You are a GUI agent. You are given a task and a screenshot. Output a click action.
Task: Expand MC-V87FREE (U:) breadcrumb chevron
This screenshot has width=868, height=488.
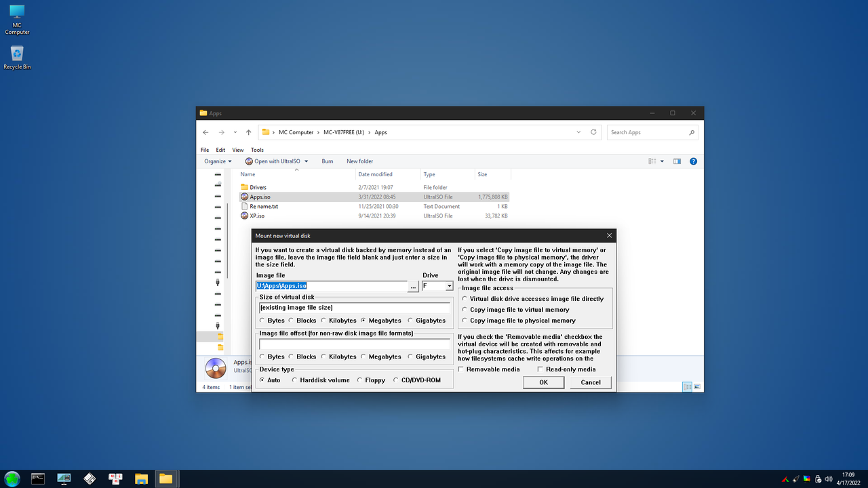pos(370,132)
